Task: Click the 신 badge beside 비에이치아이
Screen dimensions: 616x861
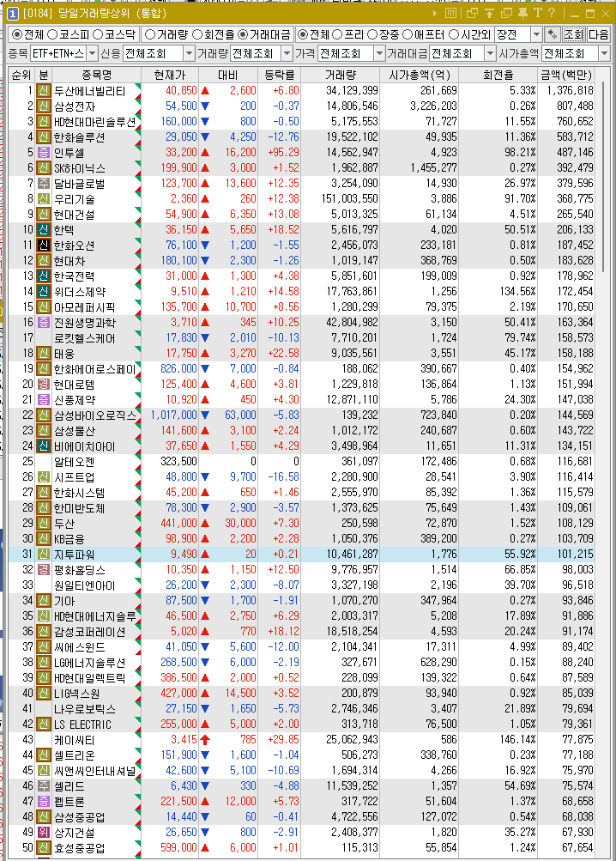Action: coord(44,446)
